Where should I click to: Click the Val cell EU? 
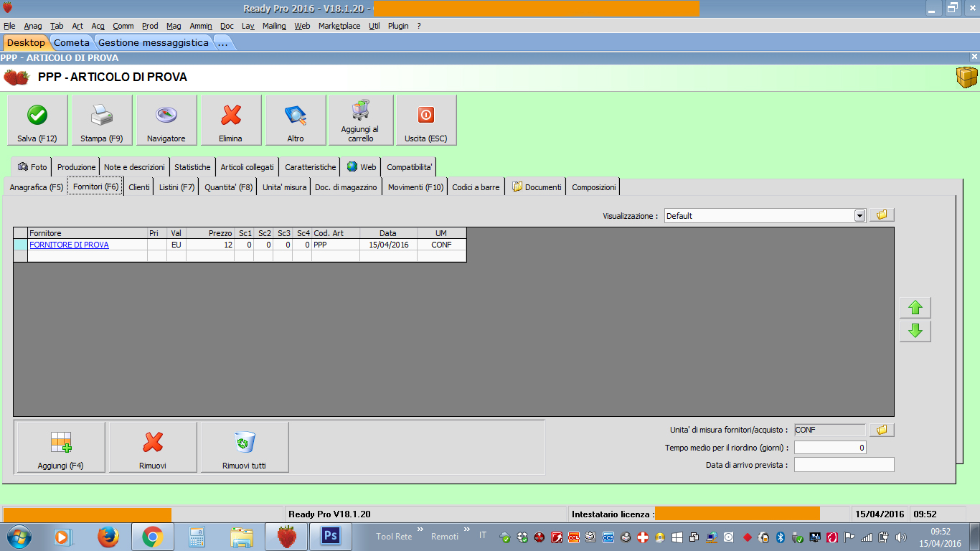point(176,245)
